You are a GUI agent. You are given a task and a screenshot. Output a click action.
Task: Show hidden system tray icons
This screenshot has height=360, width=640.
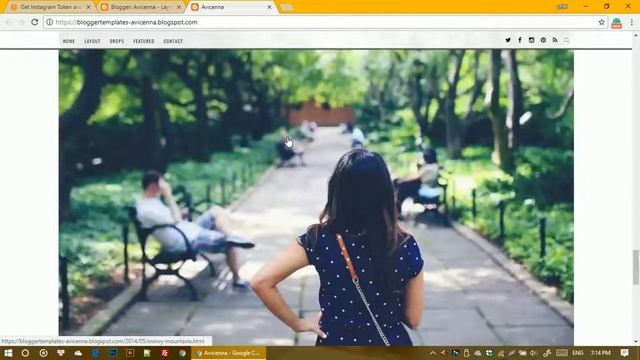433,353
